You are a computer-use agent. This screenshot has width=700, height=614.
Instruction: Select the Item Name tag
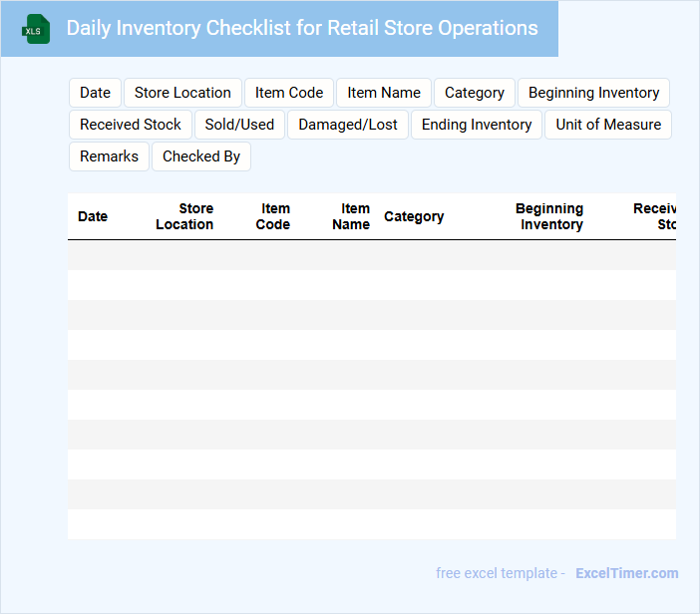pyautogui.click(x=384, y=93)
